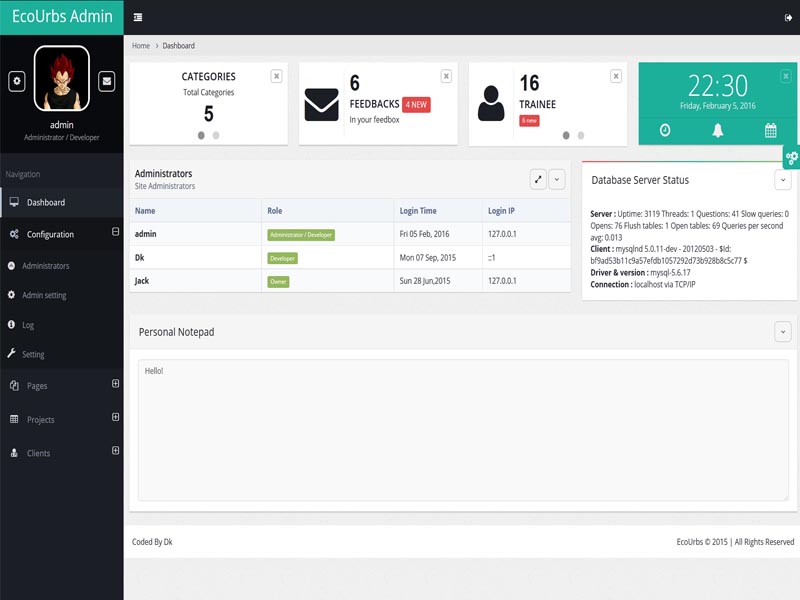Image resolution: width=800 pixels, height=600 pixels.
Task: Click the Setting wrench icon
Action: [x=11, y=353]
